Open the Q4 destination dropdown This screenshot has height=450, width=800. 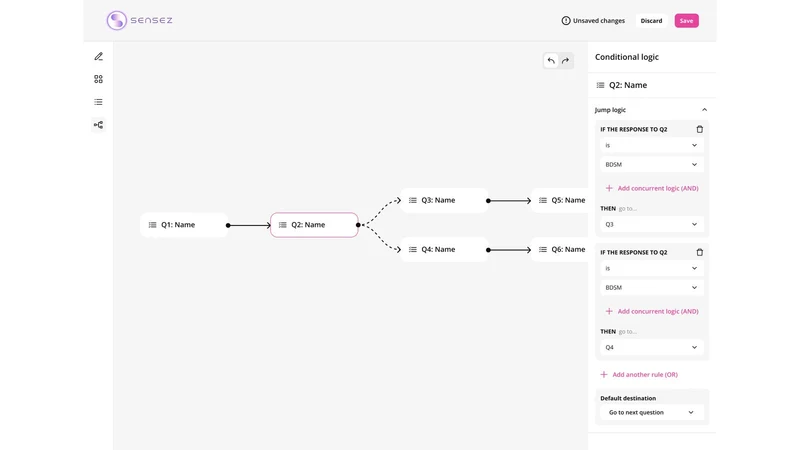652,347
